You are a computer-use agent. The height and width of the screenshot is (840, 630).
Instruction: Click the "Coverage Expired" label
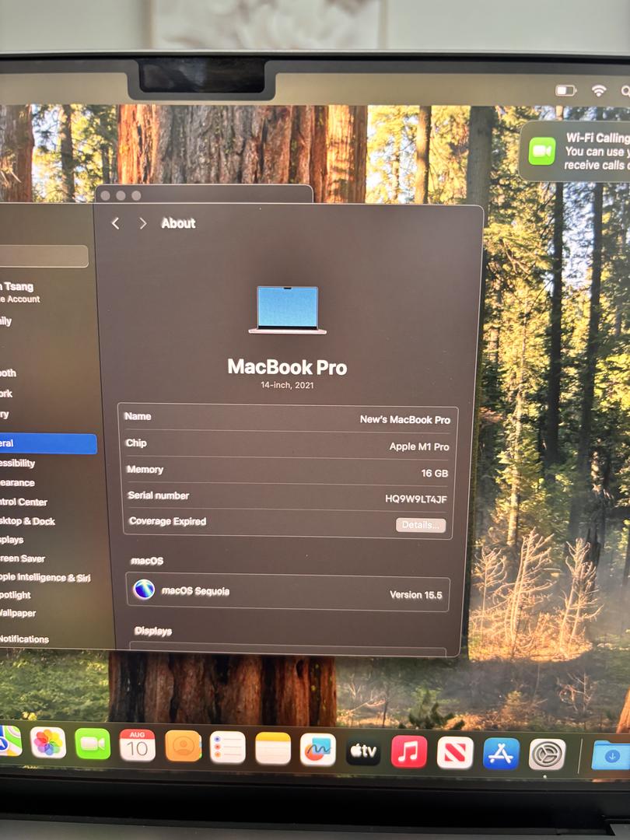167,521
